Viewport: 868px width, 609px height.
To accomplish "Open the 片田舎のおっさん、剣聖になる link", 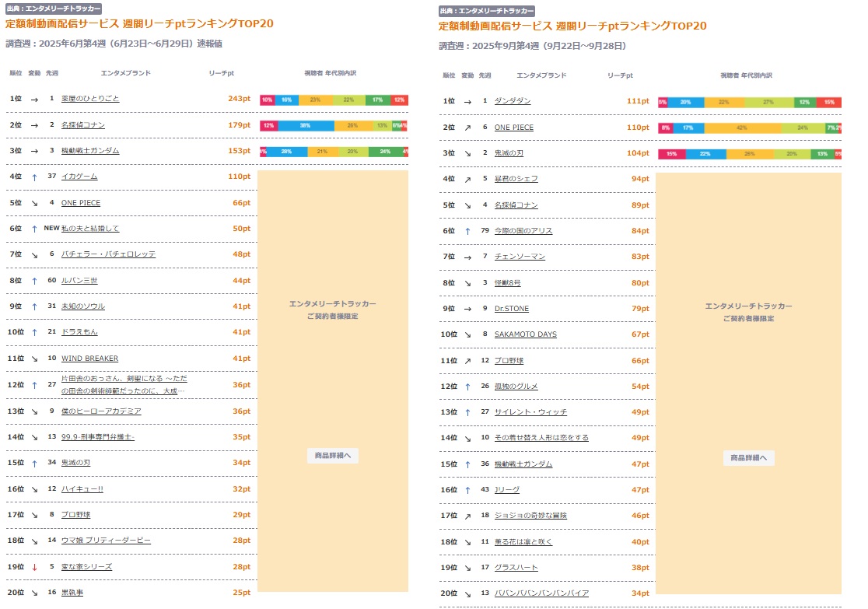I will pos(124,384).
